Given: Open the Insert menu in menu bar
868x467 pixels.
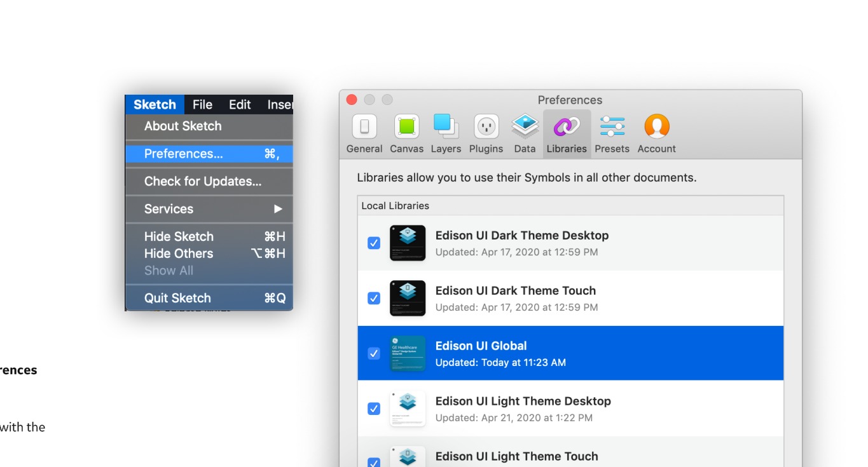Looking at the screenshot, I should coord(279,105).
